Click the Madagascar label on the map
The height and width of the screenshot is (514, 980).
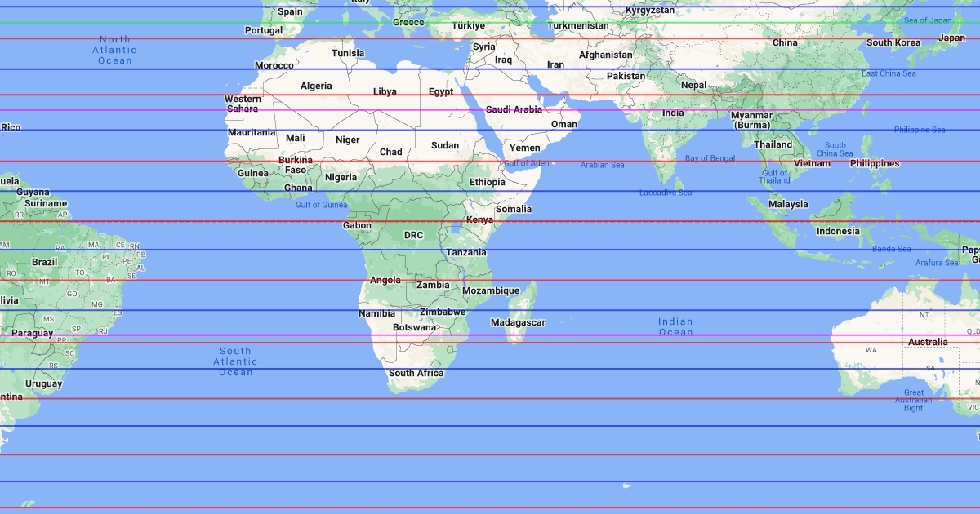coord(518,322)
